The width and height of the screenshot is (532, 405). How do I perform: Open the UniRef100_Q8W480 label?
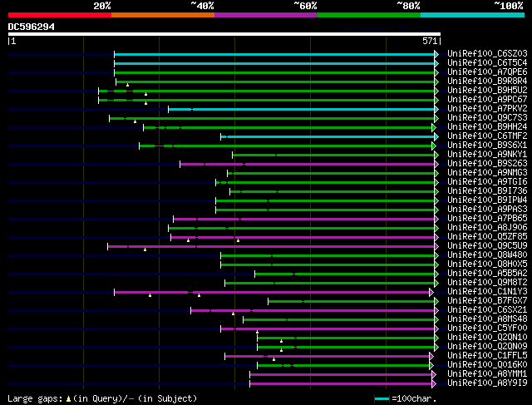487,255
